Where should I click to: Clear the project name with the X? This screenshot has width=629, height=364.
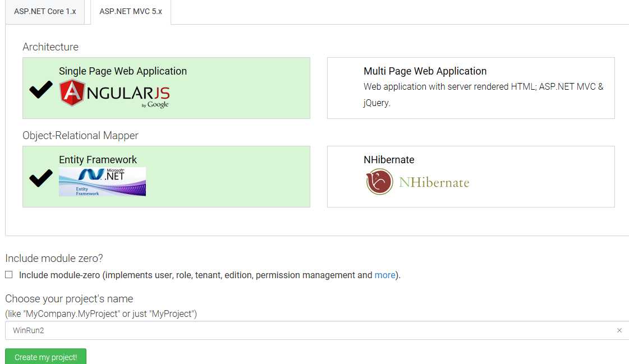[619, 330]
